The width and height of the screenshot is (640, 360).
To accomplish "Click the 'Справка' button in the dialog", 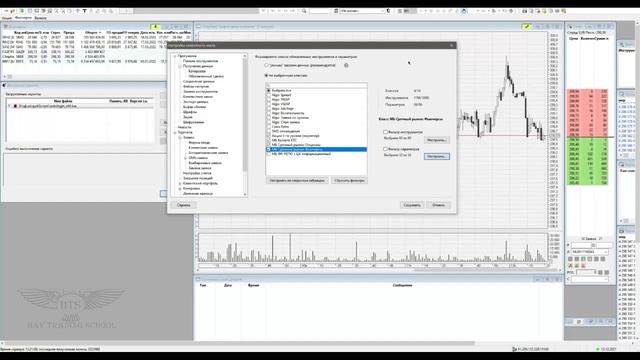I will (x=184, y=205).
